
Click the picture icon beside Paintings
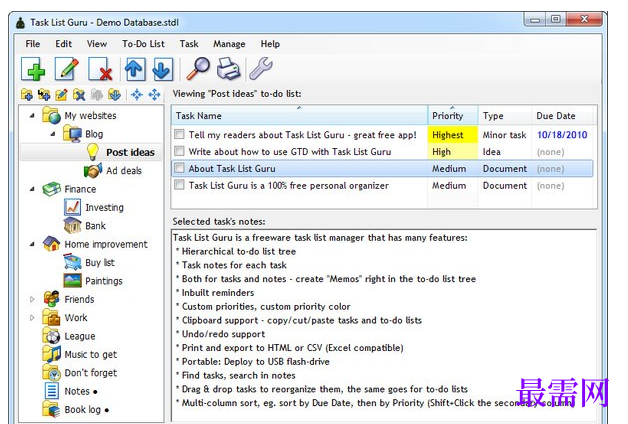click(72, 280)
